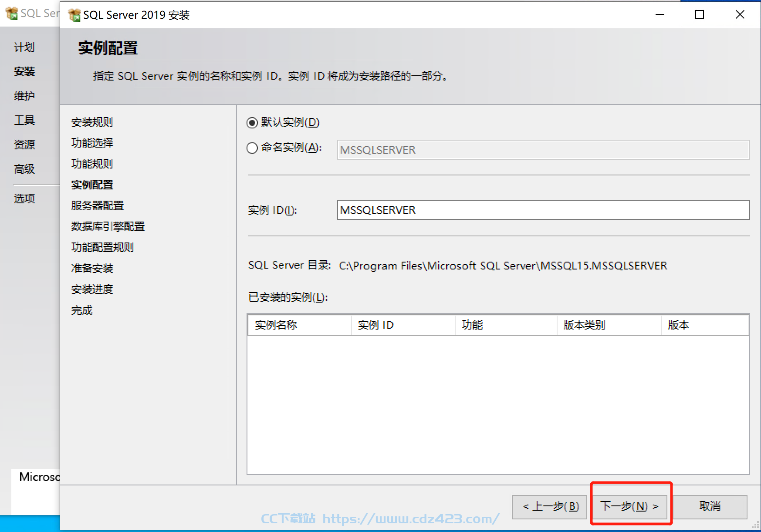Select 准备安装 step in wizard list
Image resolution: width=761 pixels, height=532 pixels.
(92, 268)
